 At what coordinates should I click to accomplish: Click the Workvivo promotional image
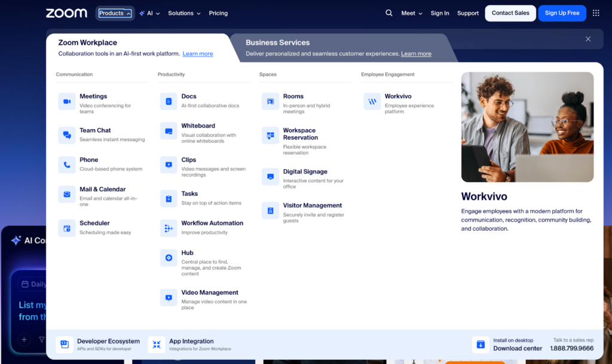(x=527, y=127)
